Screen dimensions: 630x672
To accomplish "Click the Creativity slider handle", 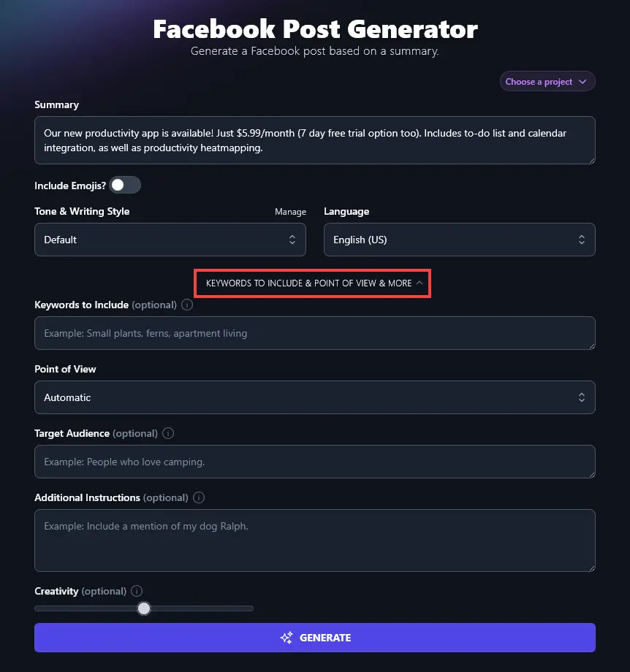I will click(x=144, y=608).
